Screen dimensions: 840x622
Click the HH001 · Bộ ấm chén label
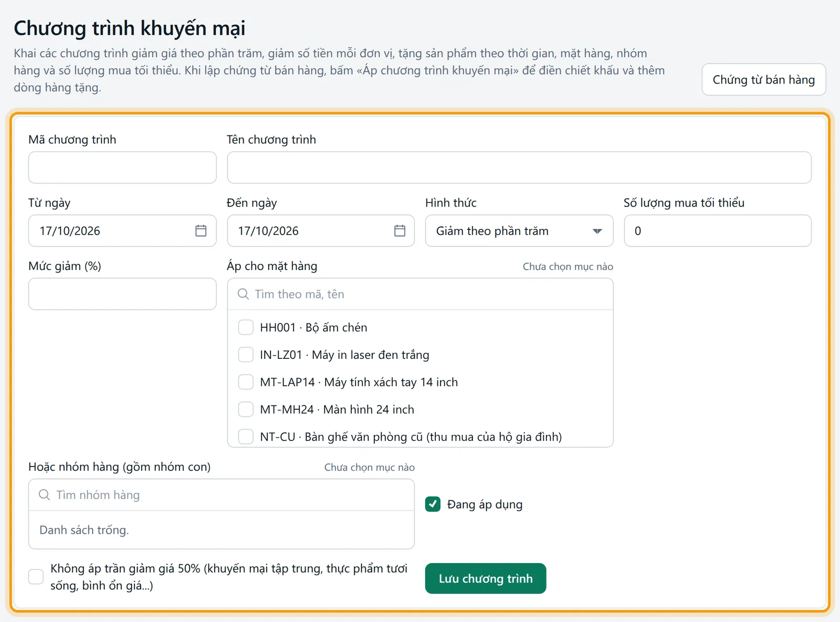[x=313, y=327]
